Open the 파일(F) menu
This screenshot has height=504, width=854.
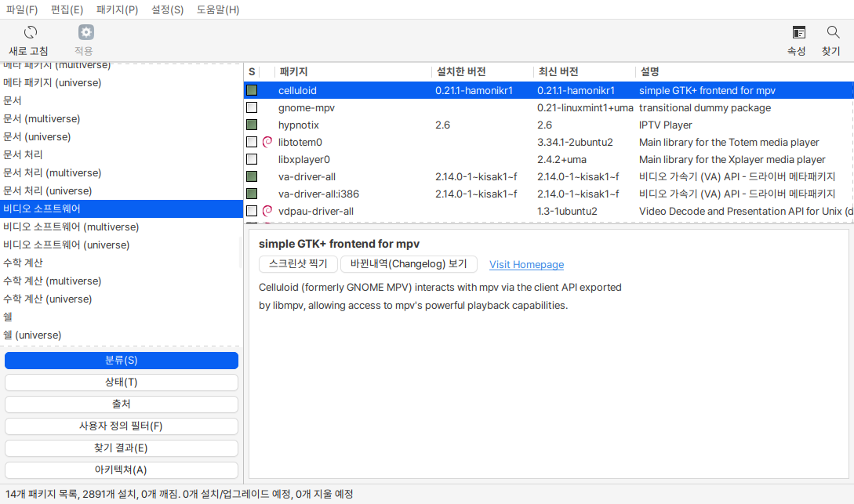click(22, 9)
